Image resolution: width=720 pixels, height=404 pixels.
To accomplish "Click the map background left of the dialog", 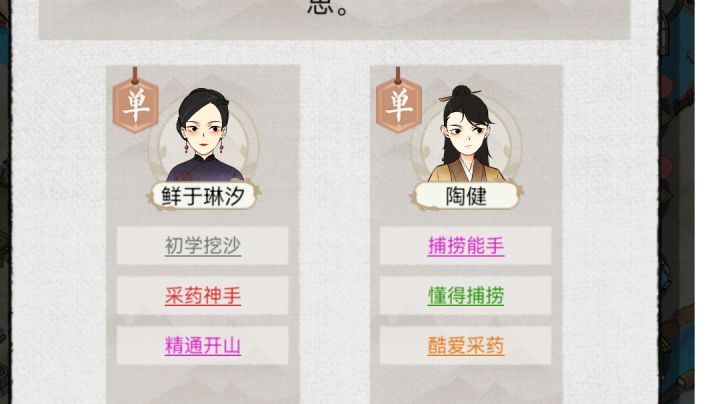I will point(5,202).
